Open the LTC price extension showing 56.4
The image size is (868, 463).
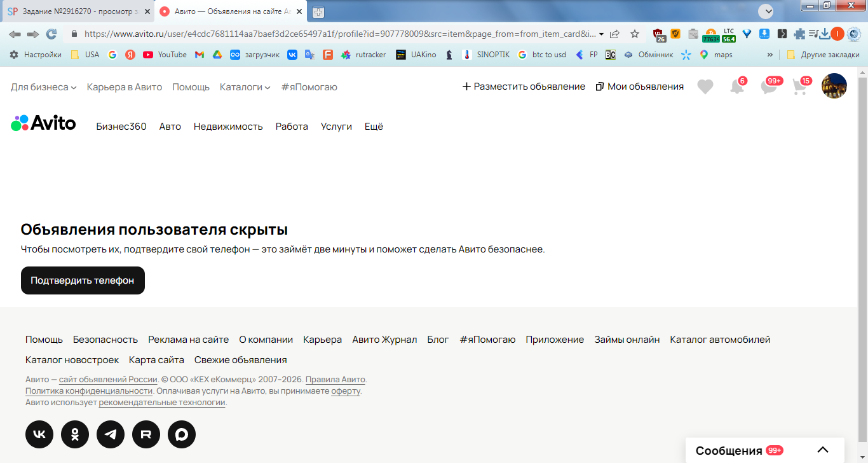[x=729, y=35]
